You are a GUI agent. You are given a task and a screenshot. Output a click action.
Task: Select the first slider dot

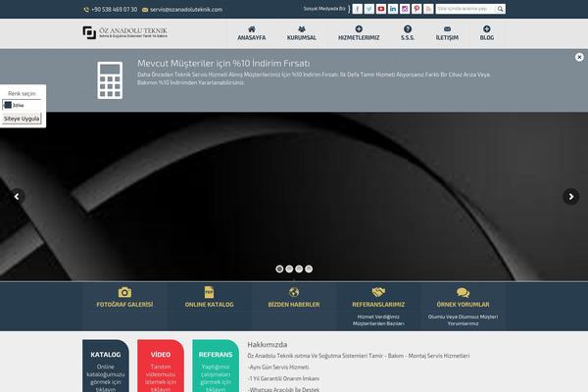[279, 269]
